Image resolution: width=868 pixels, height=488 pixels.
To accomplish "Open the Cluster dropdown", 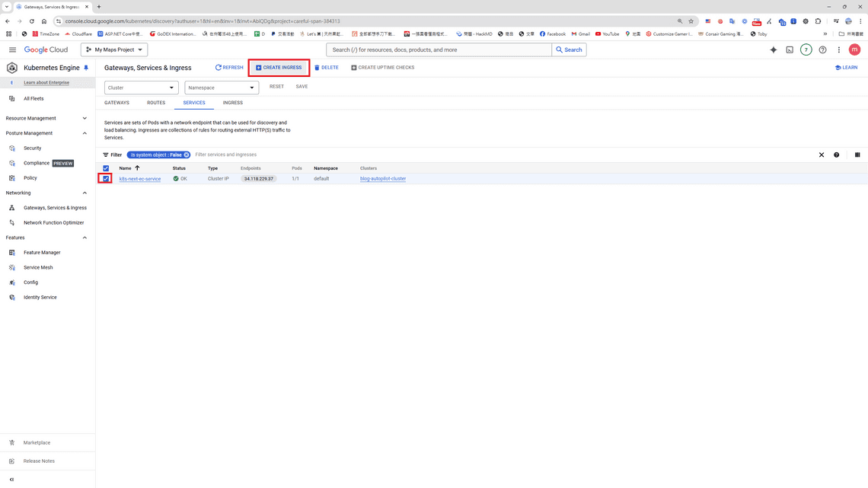I will [142, 88].
